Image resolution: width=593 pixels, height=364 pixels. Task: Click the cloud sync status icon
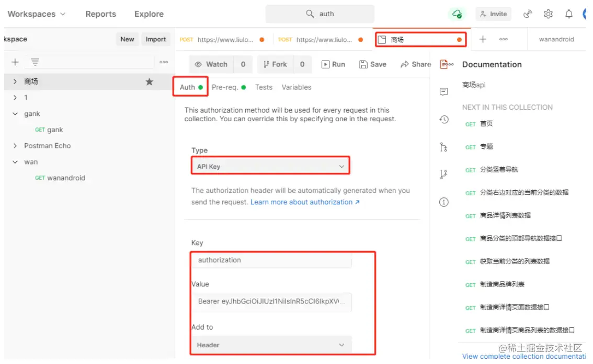click(457, 14)
